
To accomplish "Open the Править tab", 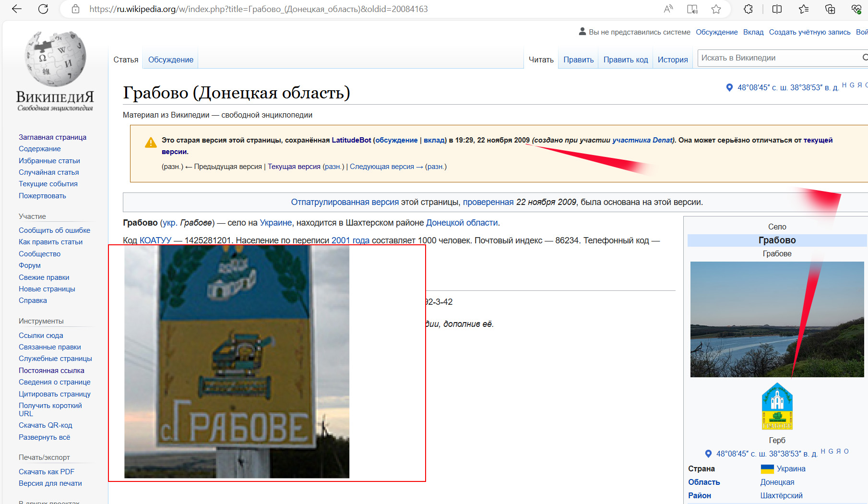I will point(579,60).
